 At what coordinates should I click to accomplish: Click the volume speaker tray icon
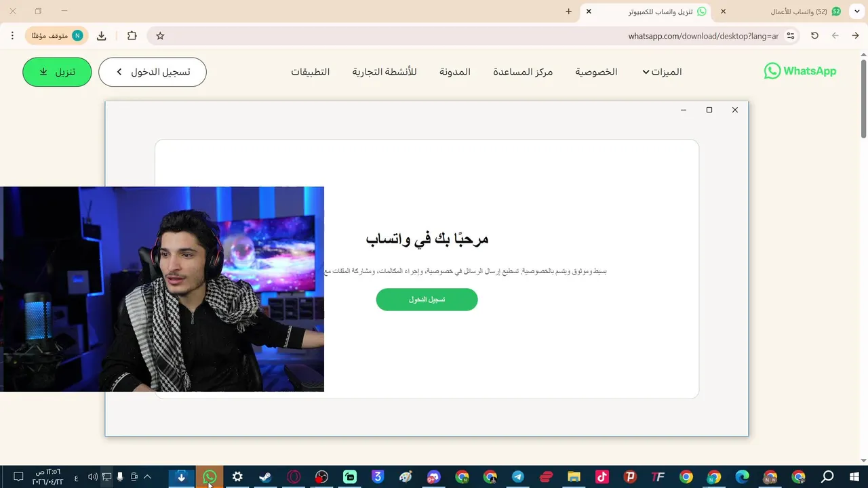[92, 477]
